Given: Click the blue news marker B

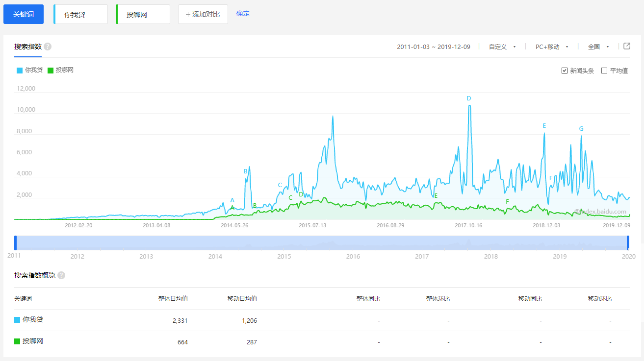Looking at the screenshot, I should pyautogui.click(x=246, y=171).
